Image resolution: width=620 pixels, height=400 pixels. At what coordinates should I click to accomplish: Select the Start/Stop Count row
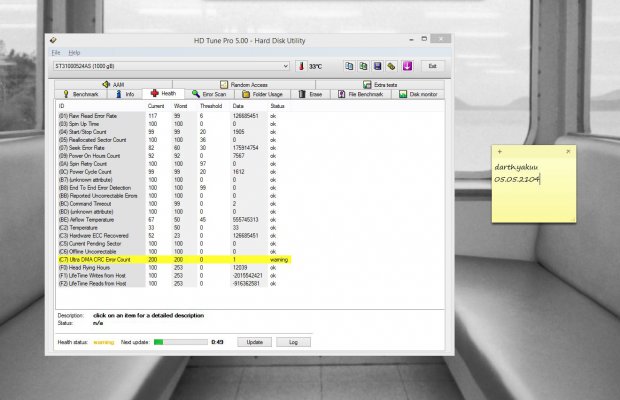174,132
